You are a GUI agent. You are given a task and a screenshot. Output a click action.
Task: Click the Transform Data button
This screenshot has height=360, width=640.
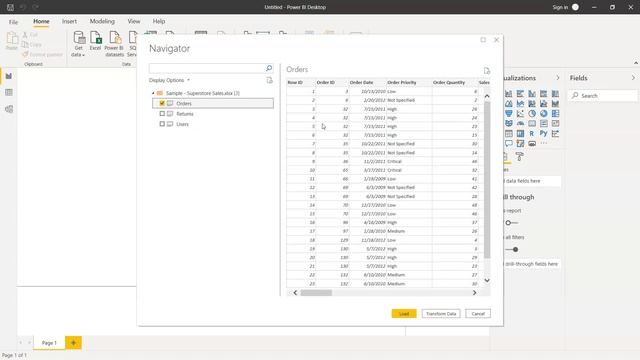click(441, 313)
